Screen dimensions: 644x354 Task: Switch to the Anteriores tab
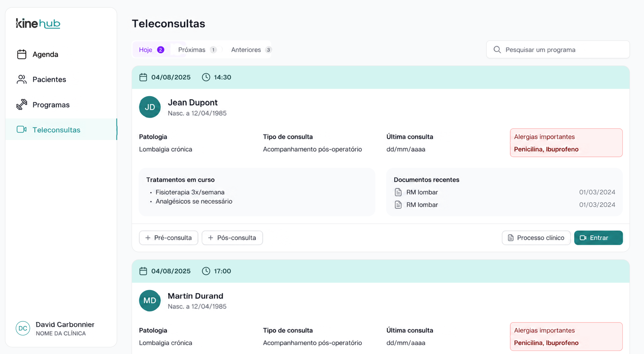tap(251, 50)
